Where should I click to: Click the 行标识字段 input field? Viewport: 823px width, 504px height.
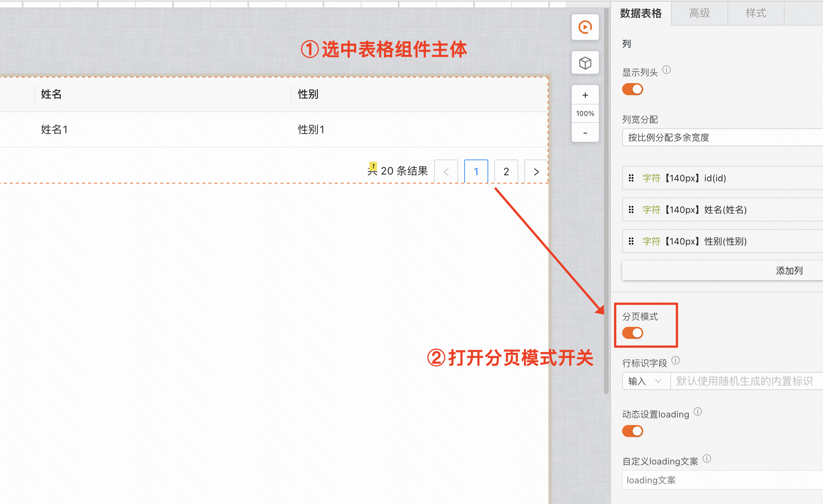coord(747,381)
